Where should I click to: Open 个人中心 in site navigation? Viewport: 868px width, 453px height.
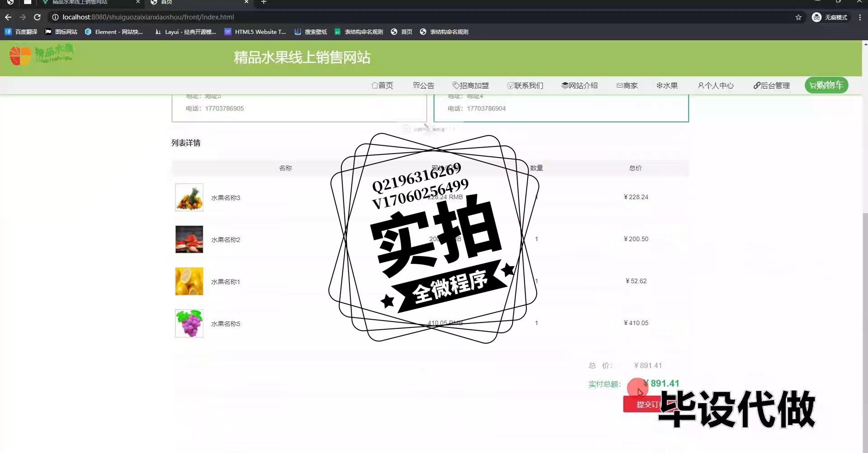click(x=716, y=85)
